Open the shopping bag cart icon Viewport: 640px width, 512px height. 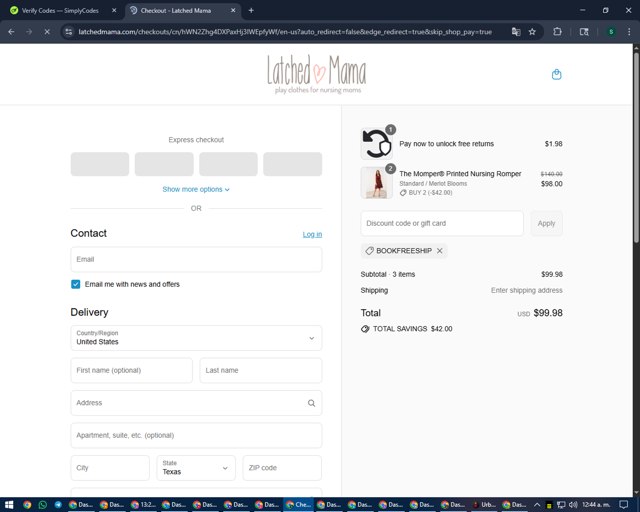click(556, 74)
